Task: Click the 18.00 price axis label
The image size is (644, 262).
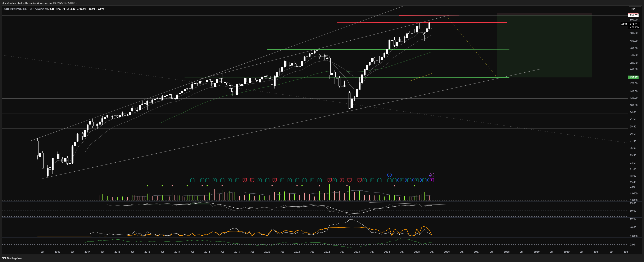Action: point(633,176)
